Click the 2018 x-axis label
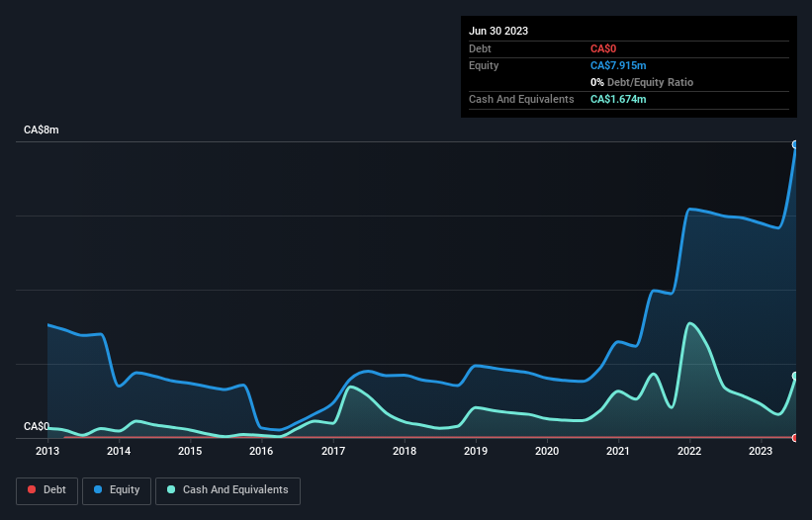This screenshot has height=520, width=812. (x=405, y=451)
